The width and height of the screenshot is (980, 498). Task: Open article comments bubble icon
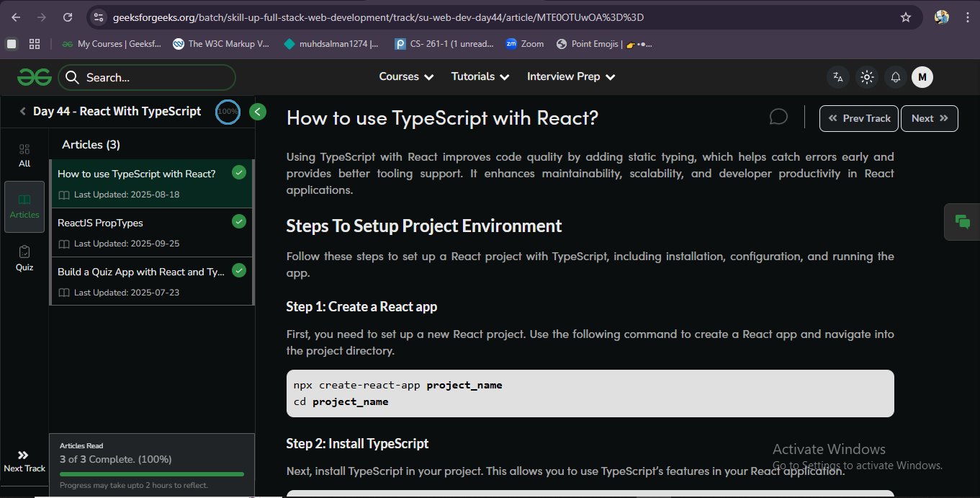click(778, 117)
